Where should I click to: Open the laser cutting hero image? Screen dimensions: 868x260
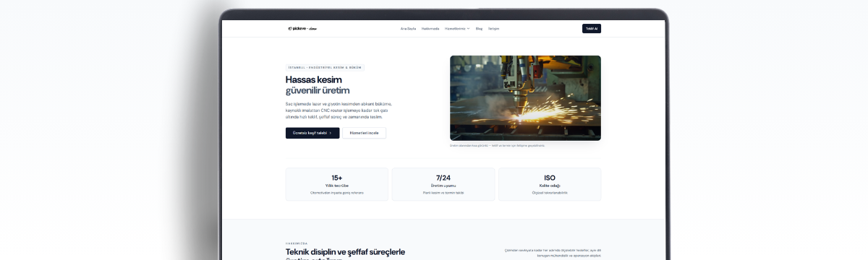point(525,97)
